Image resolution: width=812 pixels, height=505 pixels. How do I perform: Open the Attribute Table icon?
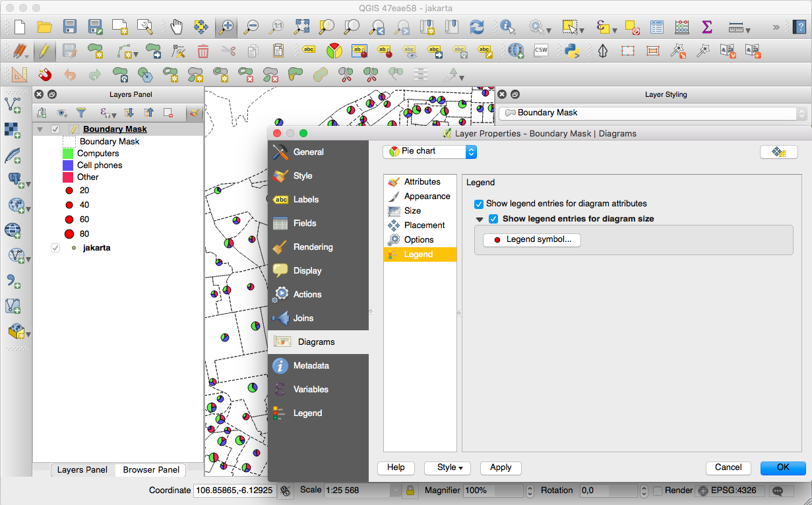point(657,27)
